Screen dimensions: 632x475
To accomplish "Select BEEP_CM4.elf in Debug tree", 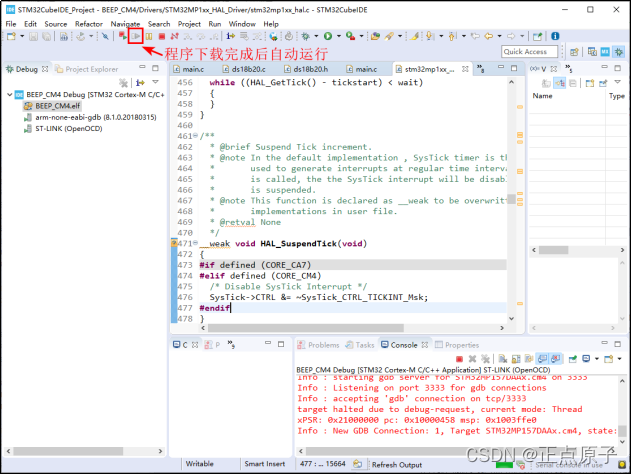I will coord(52,106).
